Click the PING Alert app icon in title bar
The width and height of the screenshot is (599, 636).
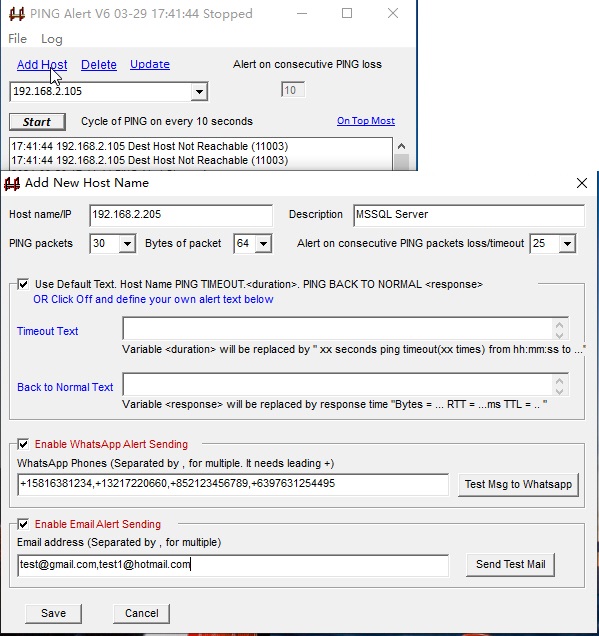(17, 14)
